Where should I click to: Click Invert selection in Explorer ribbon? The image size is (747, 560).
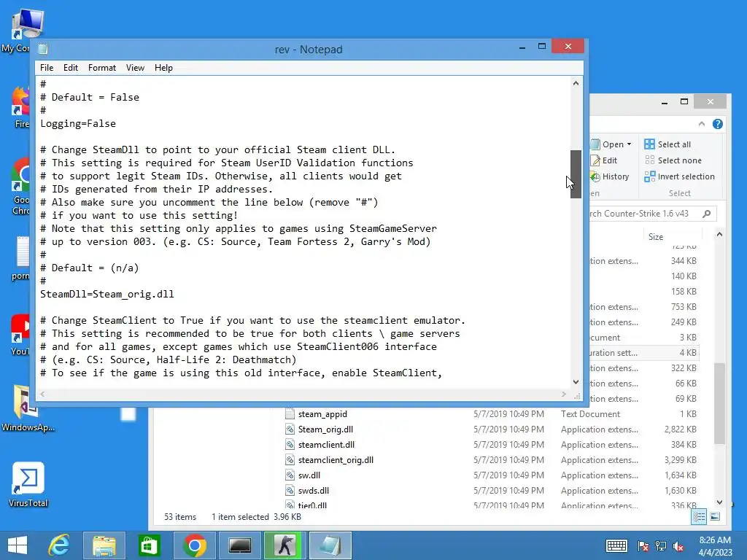point(679,176)
